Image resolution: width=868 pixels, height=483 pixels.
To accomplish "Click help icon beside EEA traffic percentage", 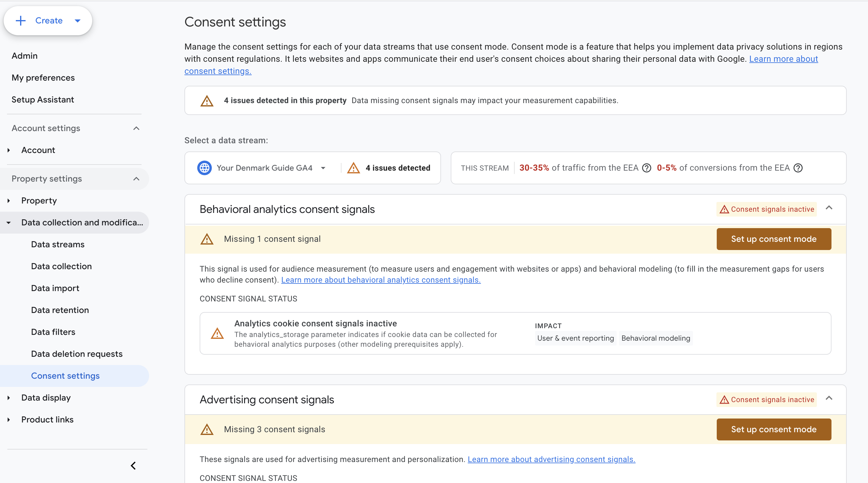I will pos(646,168).
